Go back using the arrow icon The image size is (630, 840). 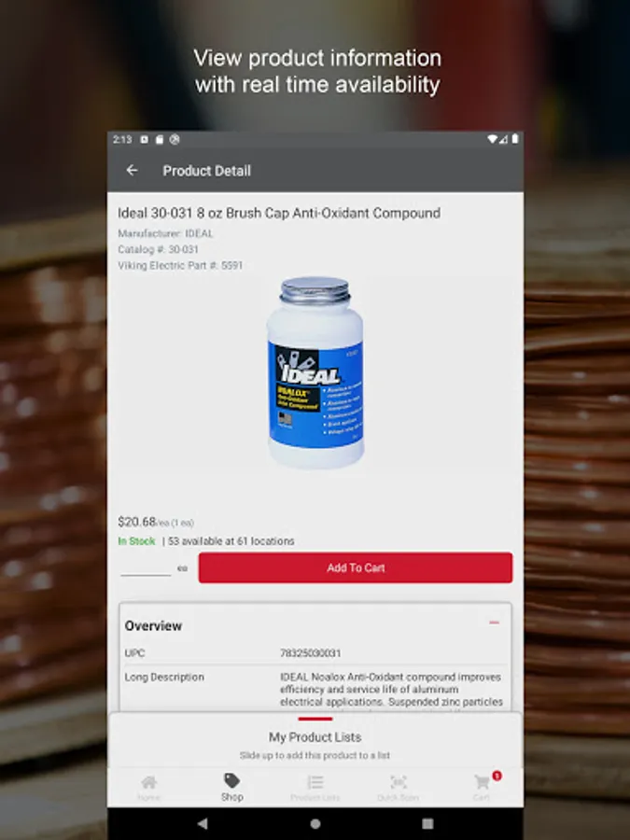coord(132,171)
